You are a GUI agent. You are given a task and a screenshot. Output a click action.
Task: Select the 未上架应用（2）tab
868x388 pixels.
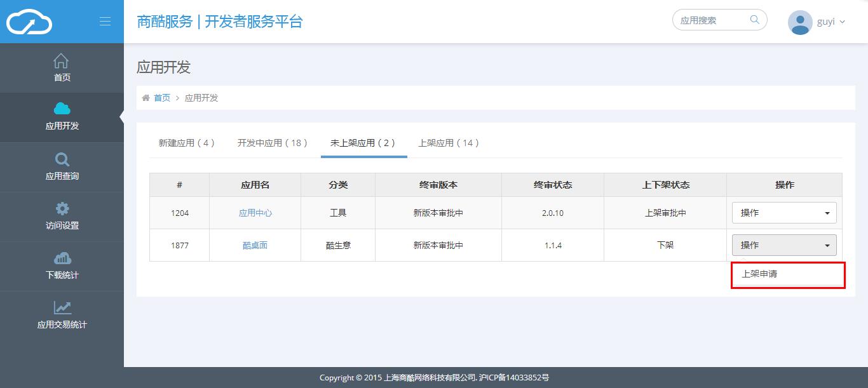[x=363, y=143]
